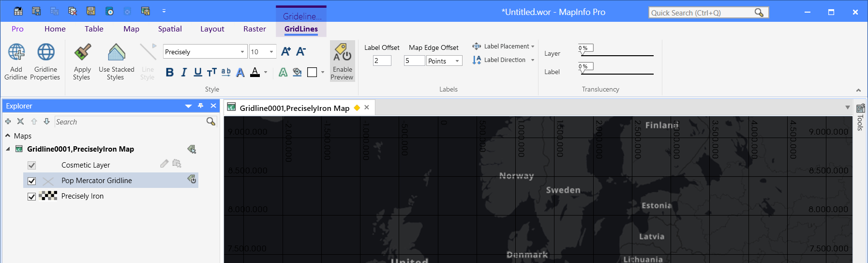Switch to the Raster ribbon tab
Screen dimensions: 868x263
[254, 29]
